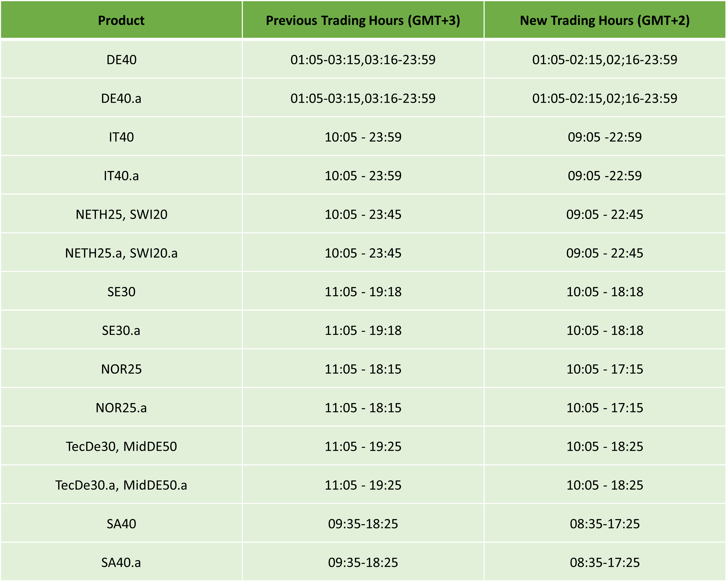Viewport: 728px width, 582px height.
Task: Click NOR25 new hours 10:05 - 17:15
Action: coord(605,369)
